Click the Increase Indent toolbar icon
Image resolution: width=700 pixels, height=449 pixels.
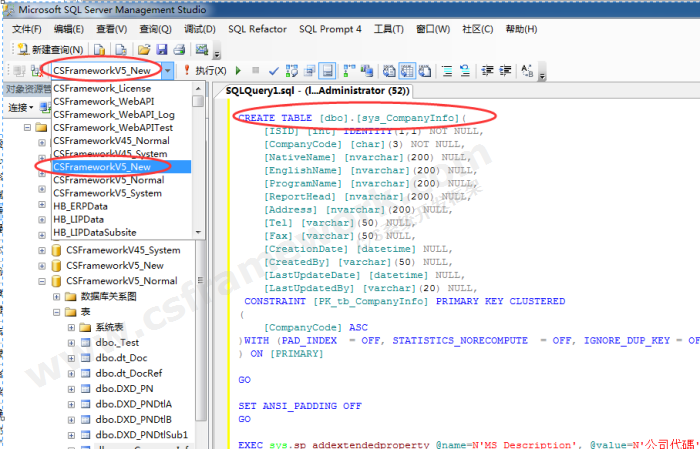505,71
